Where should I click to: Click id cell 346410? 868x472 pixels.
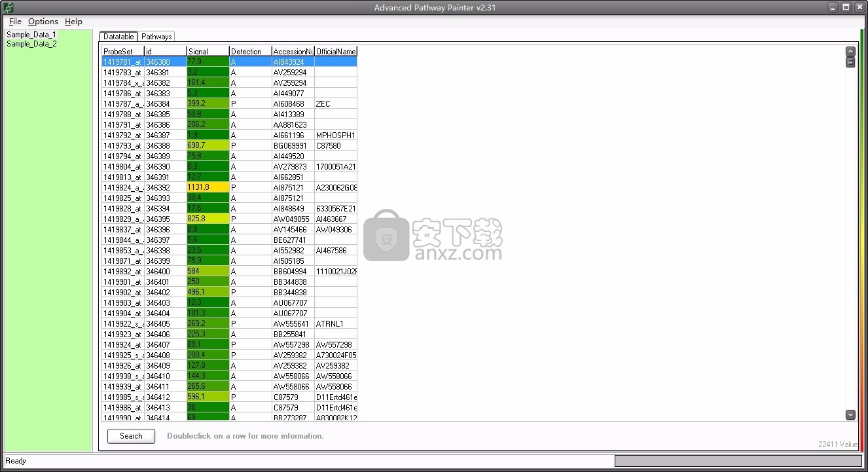click(165, 376)
